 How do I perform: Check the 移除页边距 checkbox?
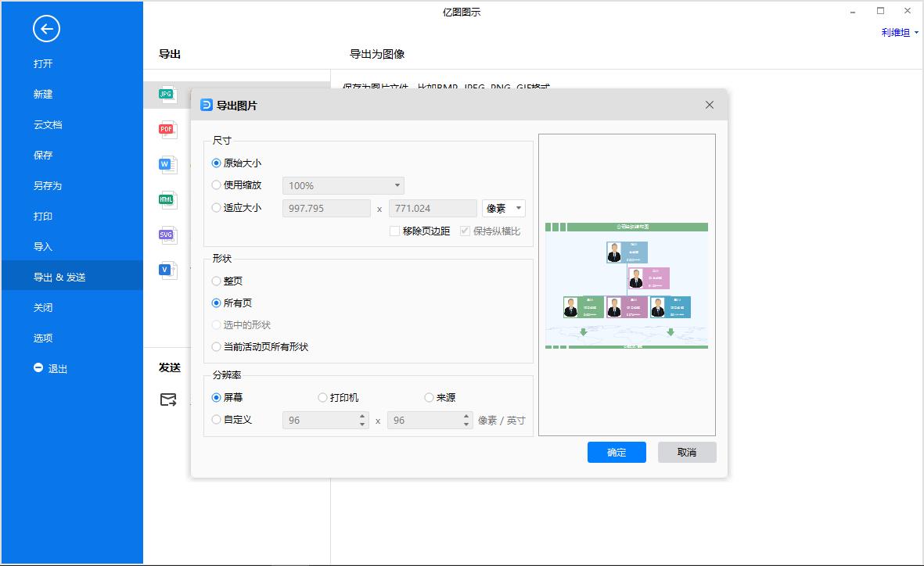(x=395, y=231)
